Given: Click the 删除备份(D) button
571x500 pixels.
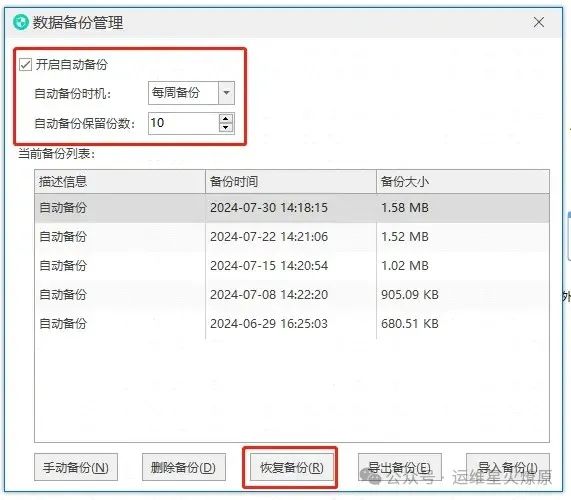Looking at the screenshot, I should 184,467.
